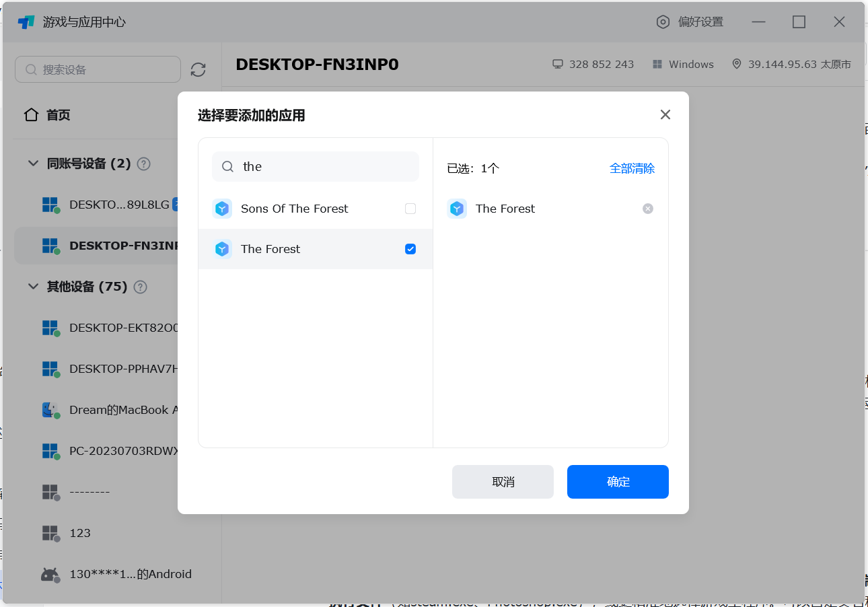
Task: Click the Android icon of 130****1...的Android
Action: tap(50, 575)
